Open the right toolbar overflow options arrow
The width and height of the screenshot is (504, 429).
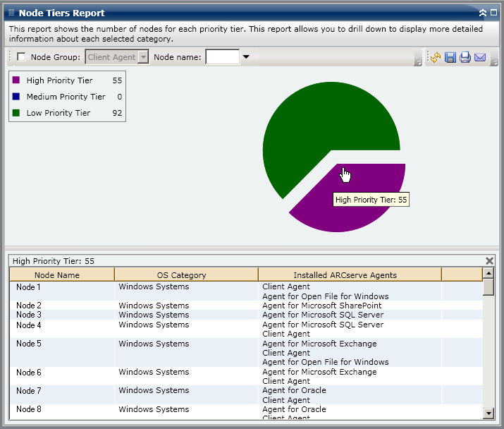pyautogui.click(x=495, y=63)
